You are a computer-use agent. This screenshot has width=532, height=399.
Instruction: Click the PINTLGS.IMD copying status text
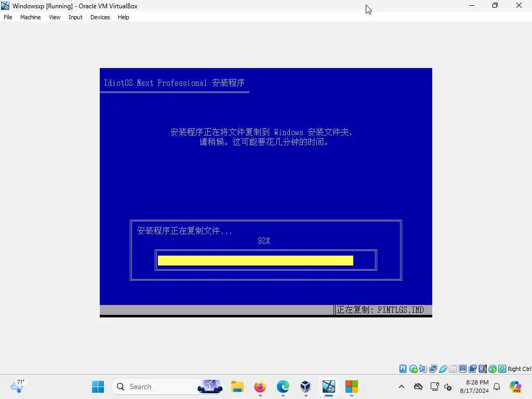click(x=380, y=310)
